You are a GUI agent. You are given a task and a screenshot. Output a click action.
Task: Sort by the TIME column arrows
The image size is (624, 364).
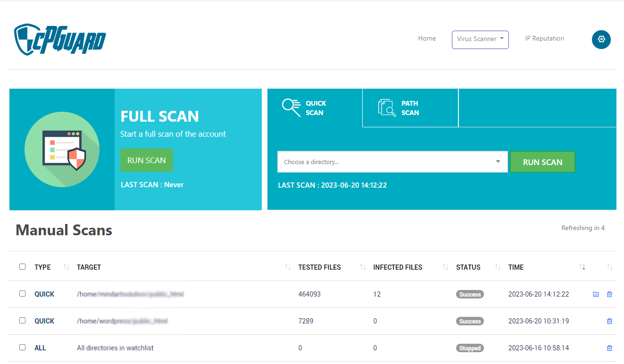pos(582,267)
